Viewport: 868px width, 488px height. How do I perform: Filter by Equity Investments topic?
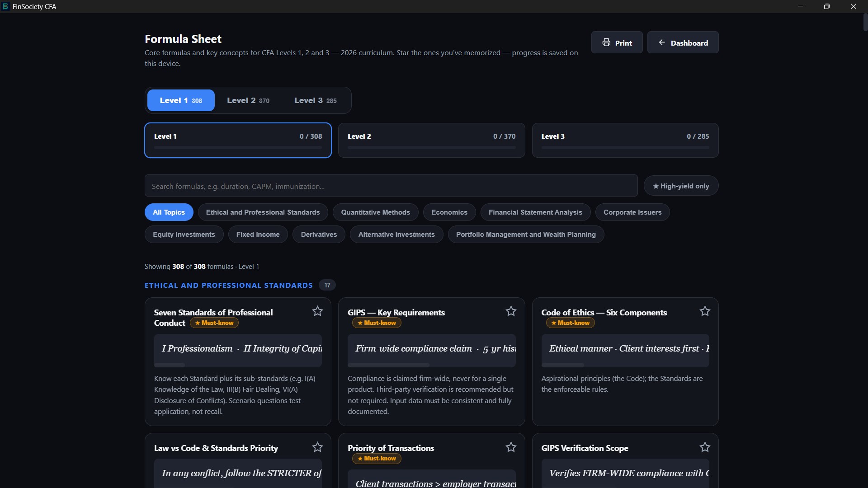pyautogui.click(x=184, y=235)
